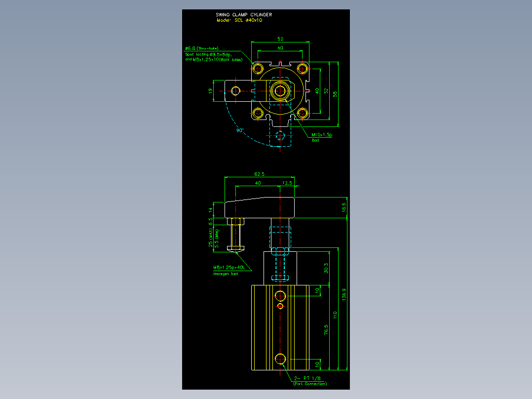Select the "12.5" dimension in side view
Screen dimensions: 532x399
coord(287,183)
